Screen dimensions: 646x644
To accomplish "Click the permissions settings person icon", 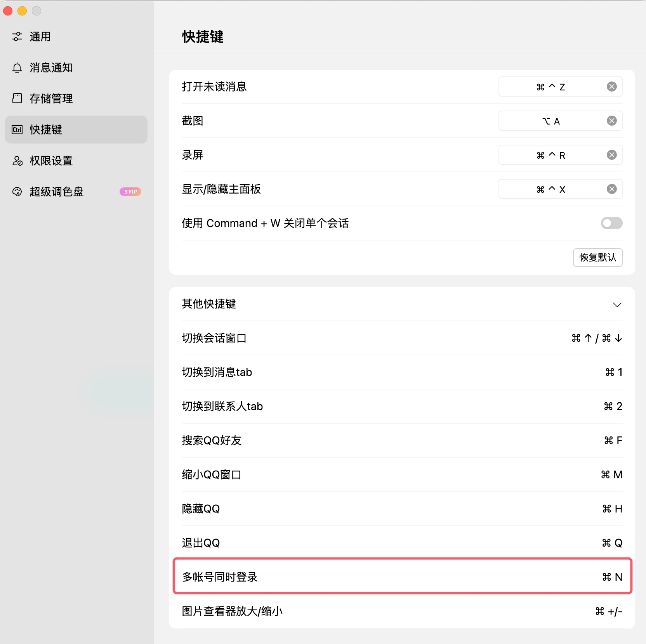I will tap(17, 161).
